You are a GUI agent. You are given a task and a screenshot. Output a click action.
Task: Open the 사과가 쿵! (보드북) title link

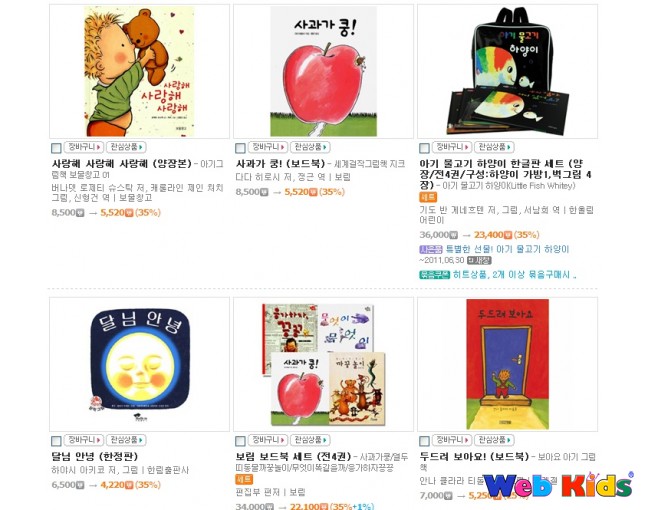pos(280,164)
